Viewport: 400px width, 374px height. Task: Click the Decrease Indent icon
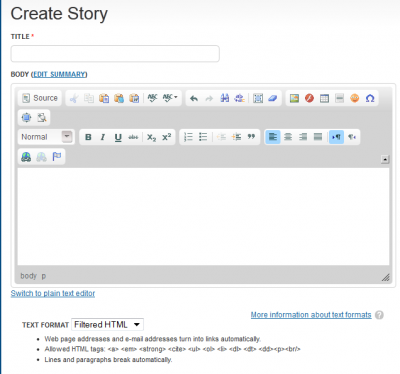pos(221,137)
